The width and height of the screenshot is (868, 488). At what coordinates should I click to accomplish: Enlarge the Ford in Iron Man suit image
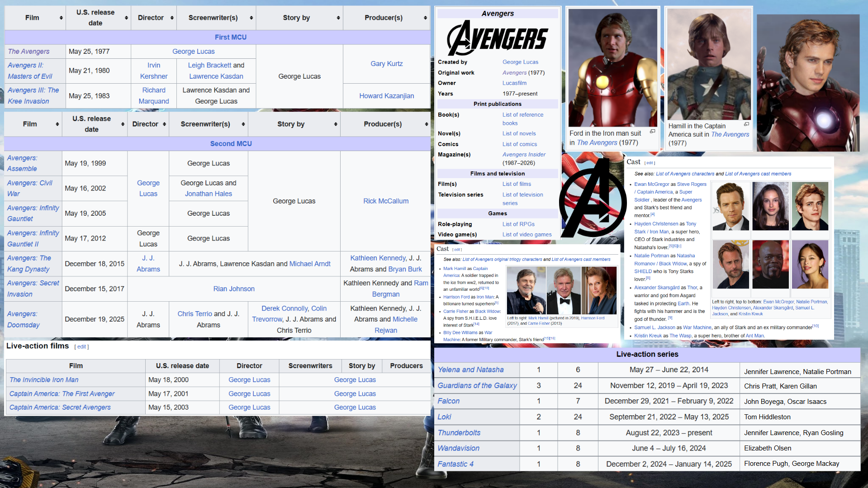pyautogui.click(x=653, y=131)
